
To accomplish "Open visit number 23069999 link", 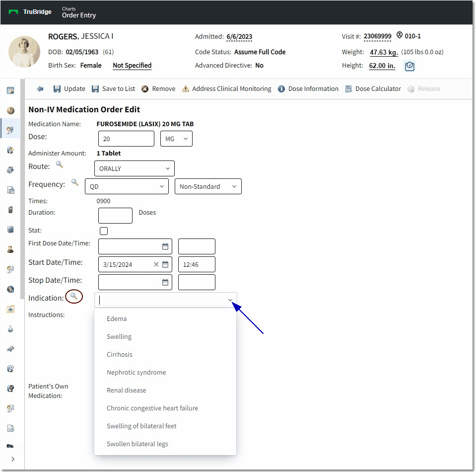I will [377, 36].
